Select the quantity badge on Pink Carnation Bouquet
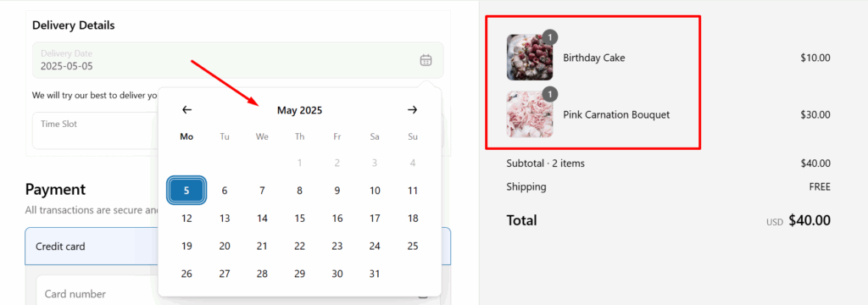 coord(550,95)
